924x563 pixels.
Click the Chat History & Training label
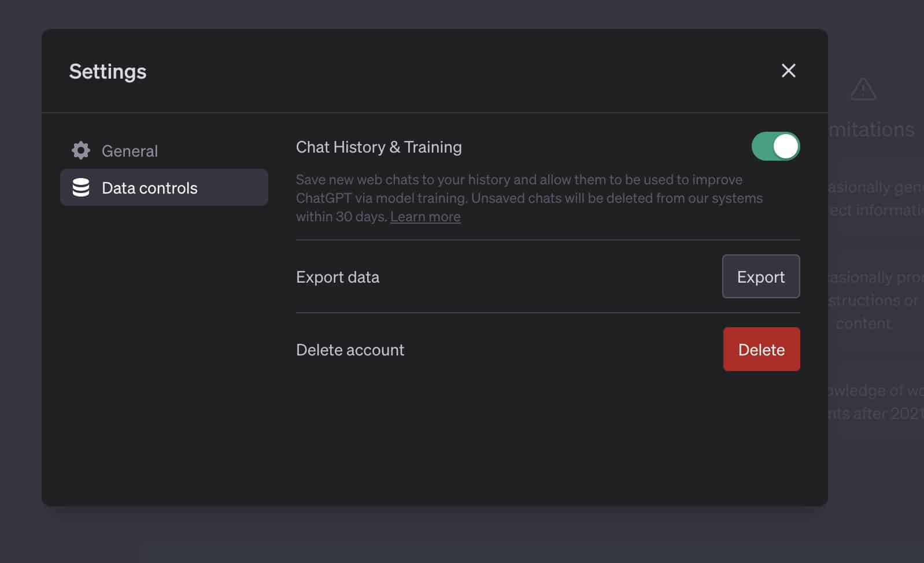tap(379, 147)
